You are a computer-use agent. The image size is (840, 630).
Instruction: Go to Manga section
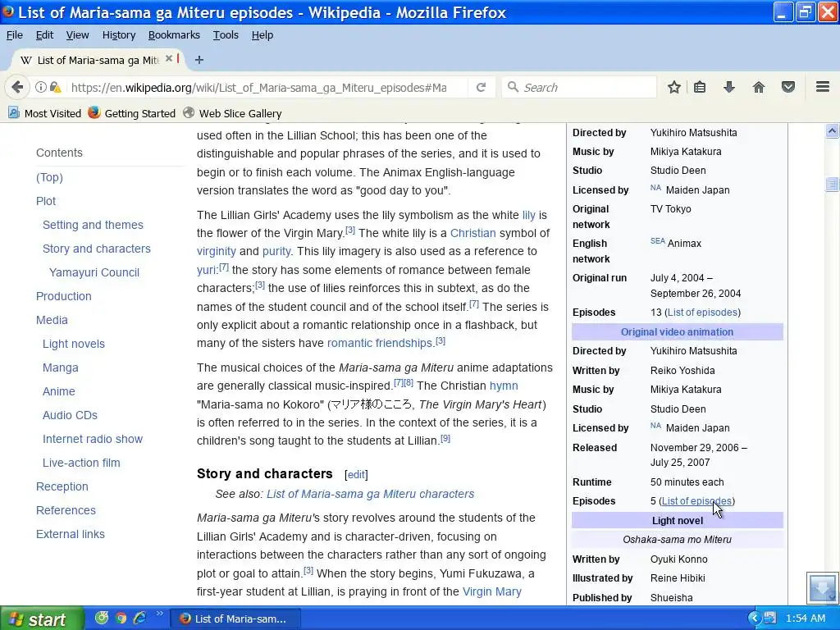pyautogui.click(x=61, y=367)
